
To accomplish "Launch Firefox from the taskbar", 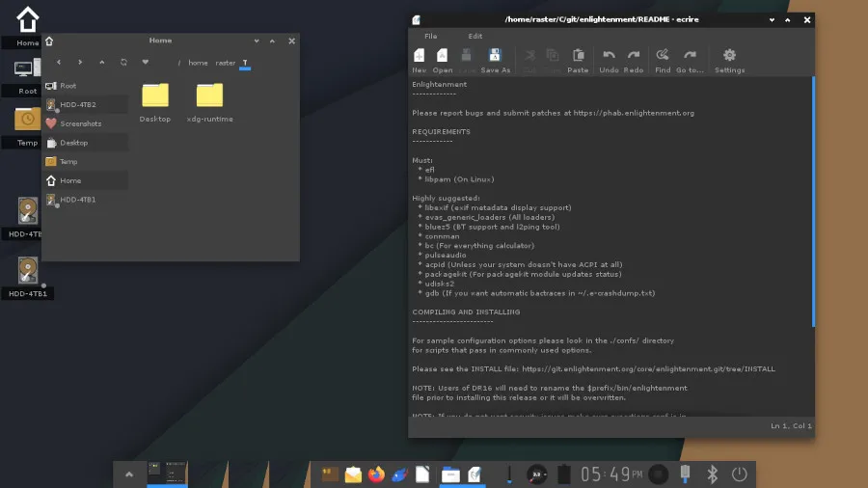I will click(x=376, y=474).
